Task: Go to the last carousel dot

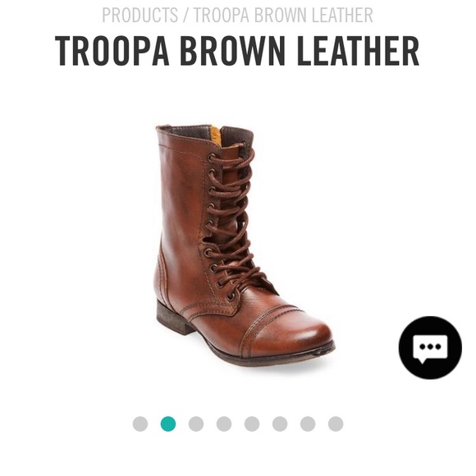Action: click(x=336, y=423)
